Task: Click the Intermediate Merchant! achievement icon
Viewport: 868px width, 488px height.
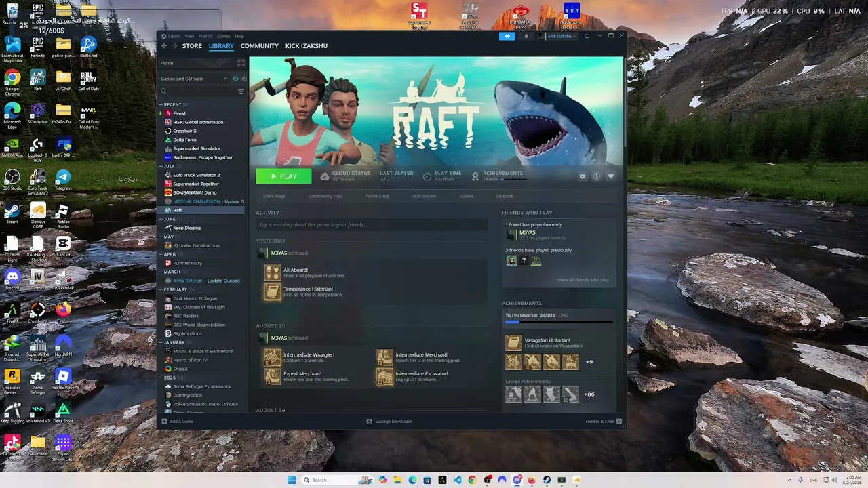Action: 384,357
